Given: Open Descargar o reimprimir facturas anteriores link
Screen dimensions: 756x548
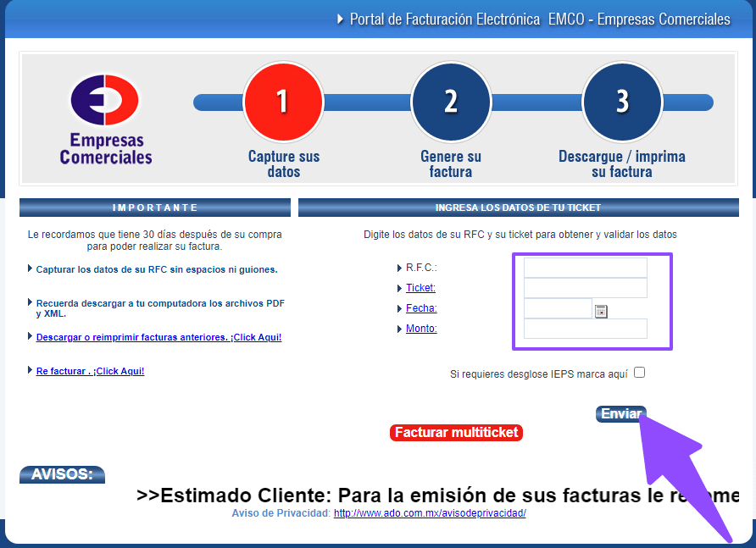Looking at the screenshot, I should (158, 337).
